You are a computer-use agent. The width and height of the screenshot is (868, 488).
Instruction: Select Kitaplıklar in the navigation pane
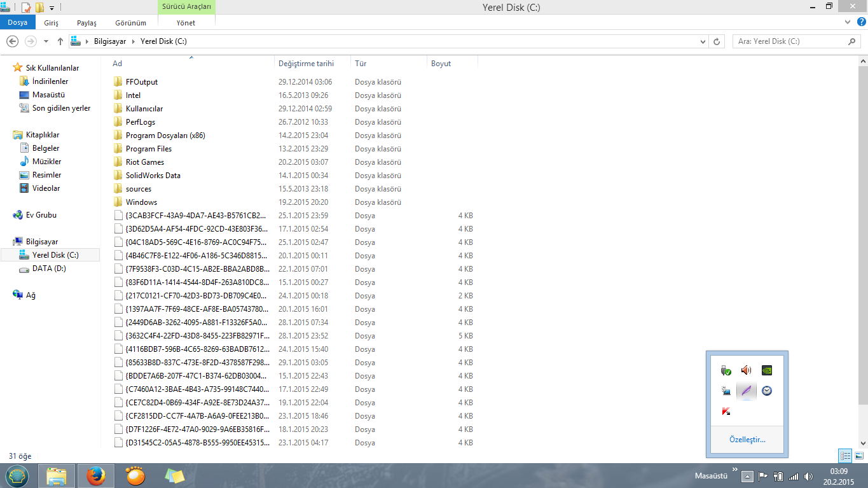tap(43, 135)
